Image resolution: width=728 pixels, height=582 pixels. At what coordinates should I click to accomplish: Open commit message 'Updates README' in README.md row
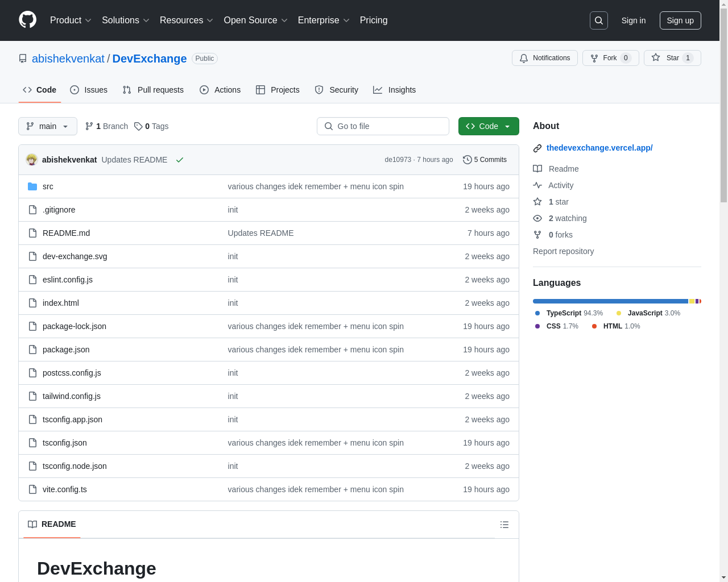pyautogui.click(x=260, y=233)
